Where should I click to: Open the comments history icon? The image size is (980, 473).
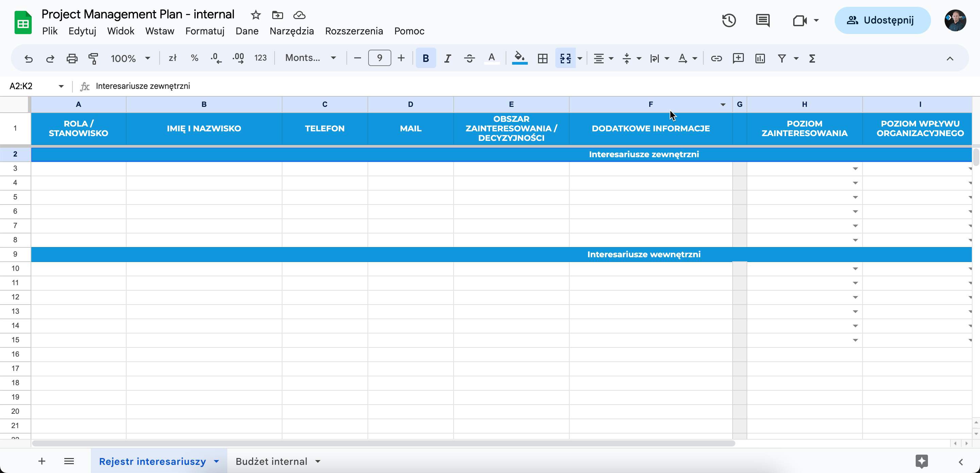[x=762, y=20]
